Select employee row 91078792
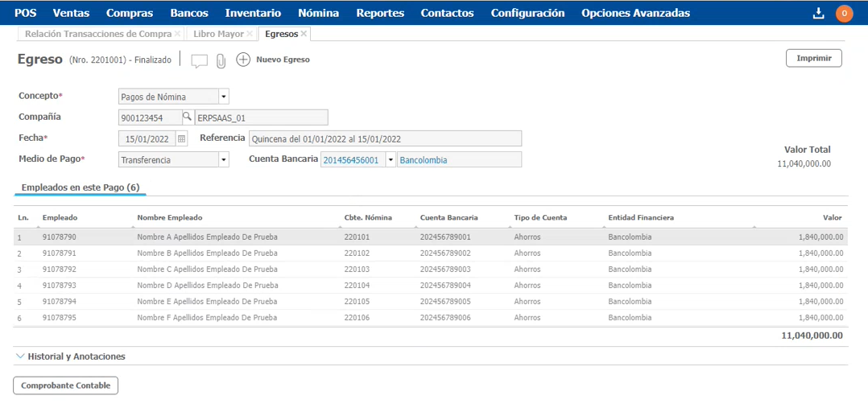This screenshot has height=404, width=868. click(x=60, y=269)
